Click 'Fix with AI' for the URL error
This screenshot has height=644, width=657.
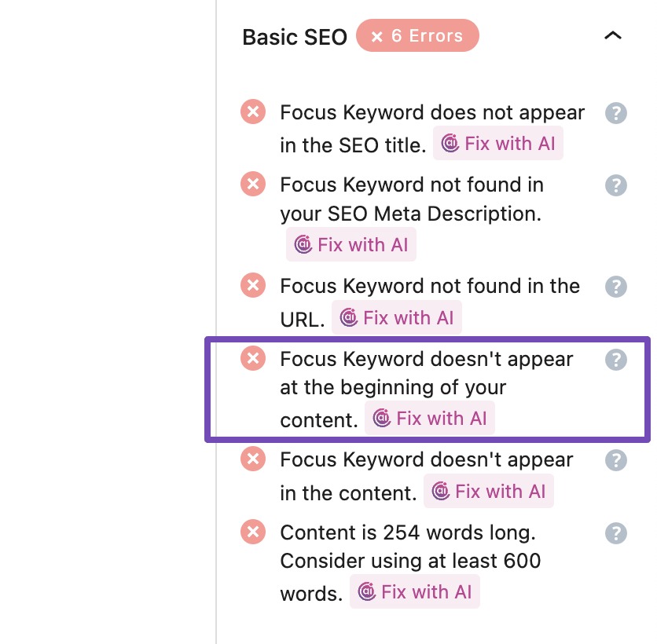(x=397, y=317)
